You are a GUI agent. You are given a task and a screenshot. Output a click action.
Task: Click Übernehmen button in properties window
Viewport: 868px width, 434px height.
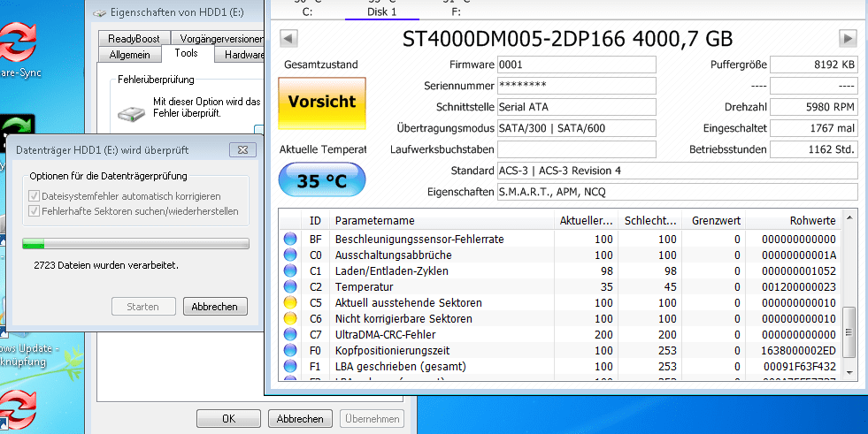372,419
